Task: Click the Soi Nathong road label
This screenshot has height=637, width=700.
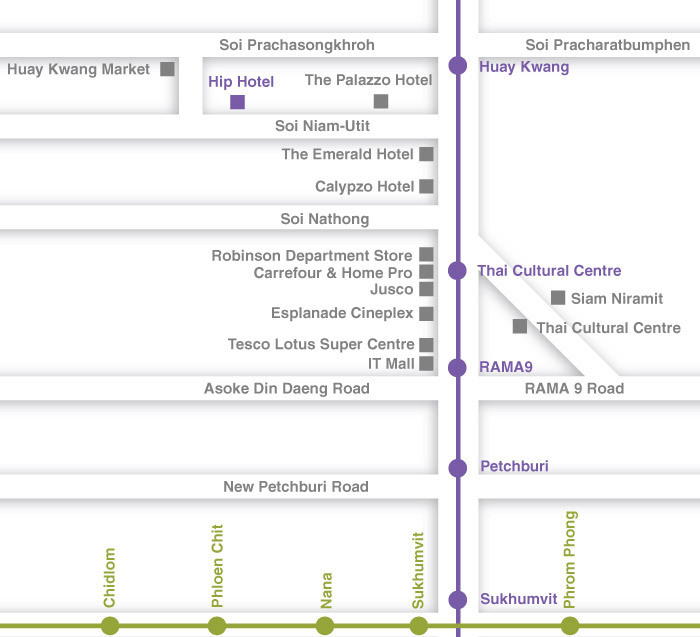Action: [x=325, y=219]
